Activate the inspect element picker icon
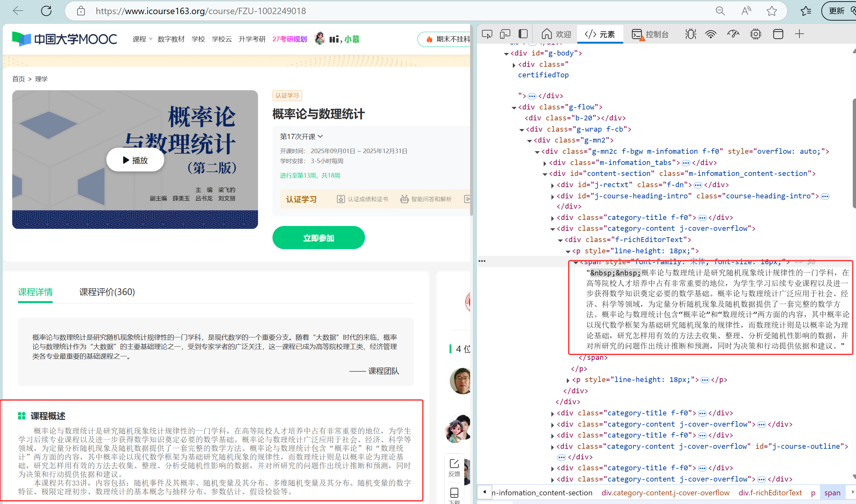This screenshot has height=504, width=856. tap(487, 34)
